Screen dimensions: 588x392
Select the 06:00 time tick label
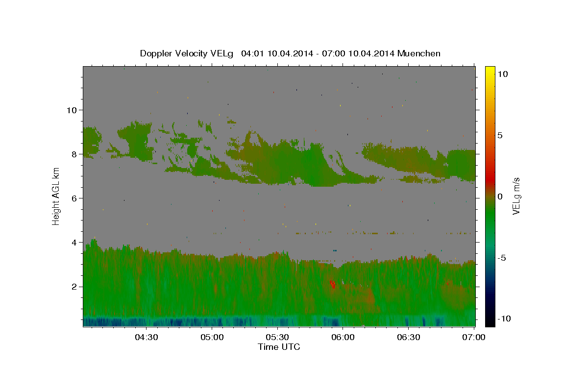tap(343, 337)
